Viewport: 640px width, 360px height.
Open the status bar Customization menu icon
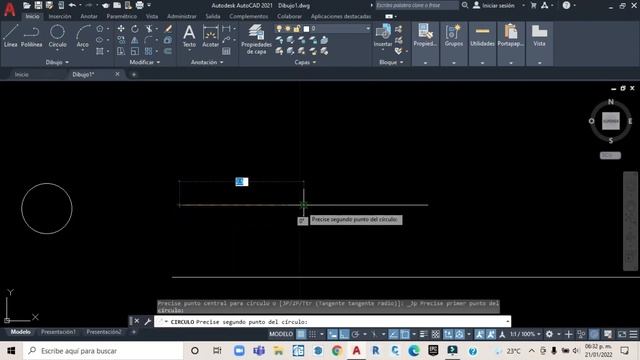coord(633,334)
